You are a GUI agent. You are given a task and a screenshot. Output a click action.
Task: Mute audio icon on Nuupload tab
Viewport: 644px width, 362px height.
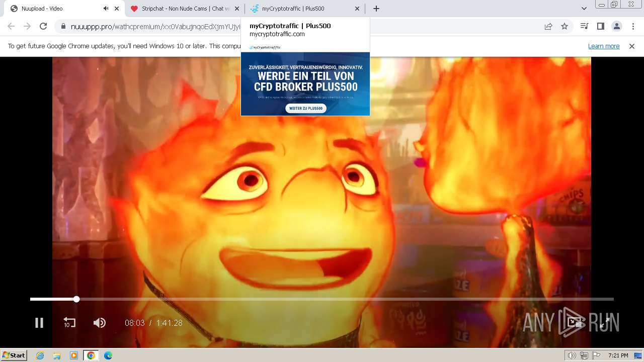coord(106,9)
